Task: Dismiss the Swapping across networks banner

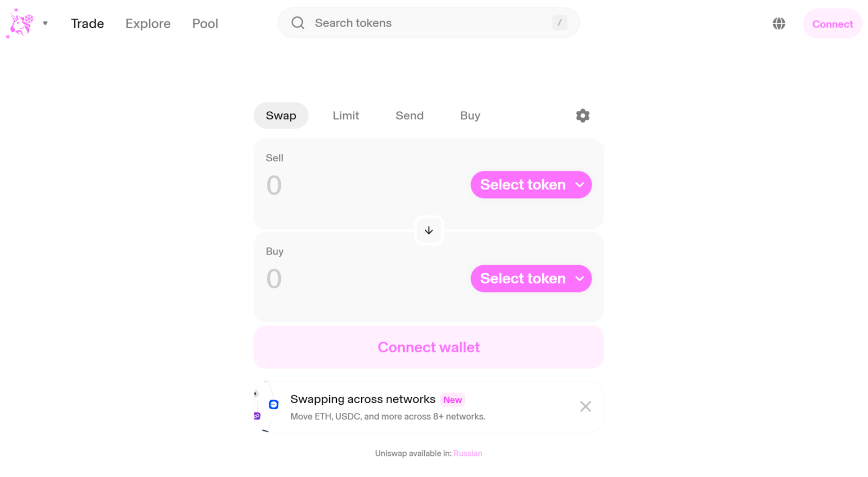Action: 585,406
